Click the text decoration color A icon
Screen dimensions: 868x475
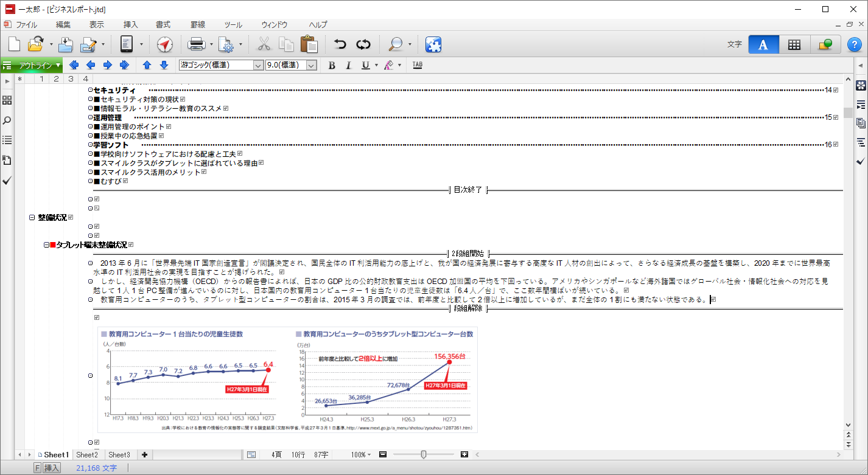coord(389,65)
